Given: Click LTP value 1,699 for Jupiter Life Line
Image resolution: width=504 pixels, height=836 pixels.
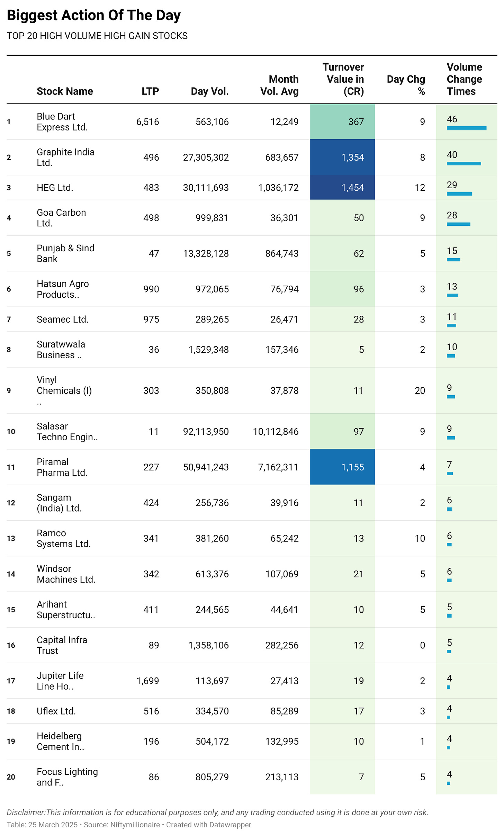Looking at the screenshot, I should pyautogui.click(x=148, y=681).
